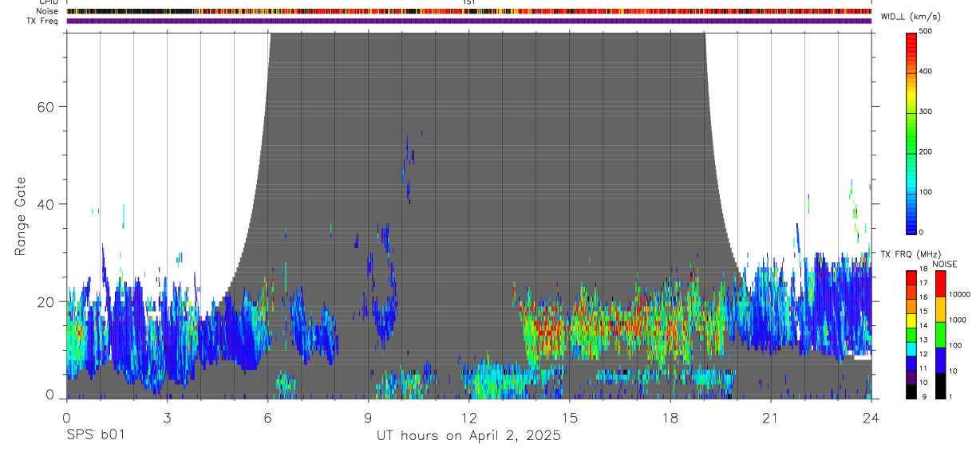The height and width of the screenshot is (452, 980).
Task: Click the 'NOISE' legend title
Action: click(944, 264)
